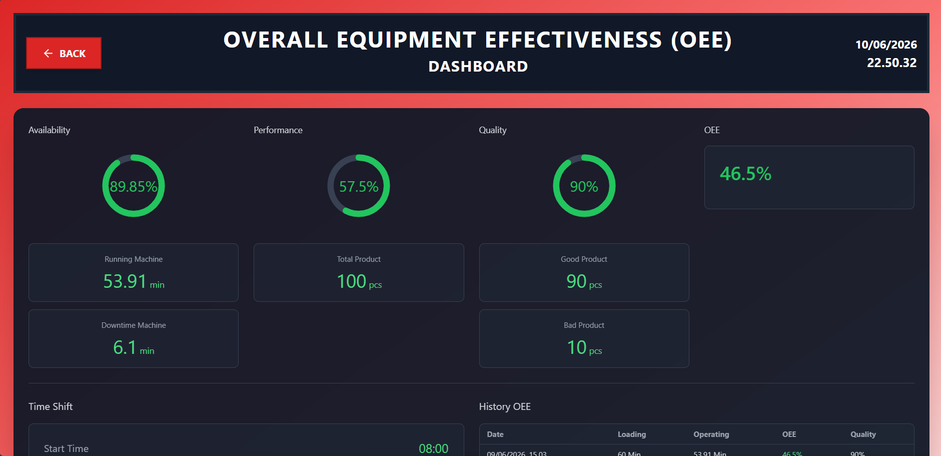Click the 08:00 start time value
This screenshot has height=456, width=941.
(x=433, y=449)
